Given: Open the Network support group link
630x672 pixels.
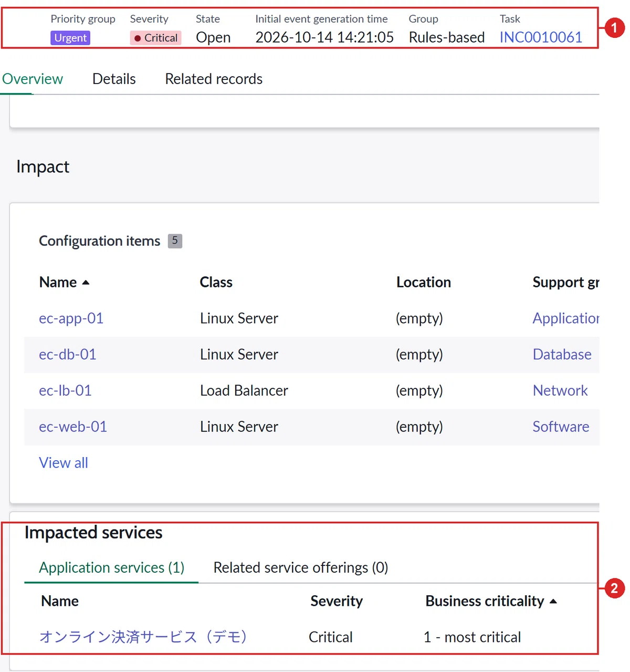Looking at the screenshot, I should [x=560, y=390].
